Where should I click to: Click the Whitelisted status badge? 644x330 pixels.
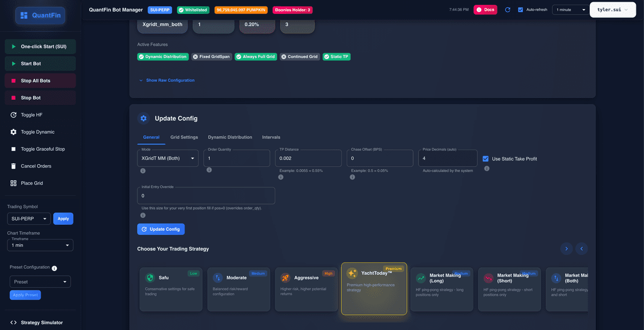194,10
